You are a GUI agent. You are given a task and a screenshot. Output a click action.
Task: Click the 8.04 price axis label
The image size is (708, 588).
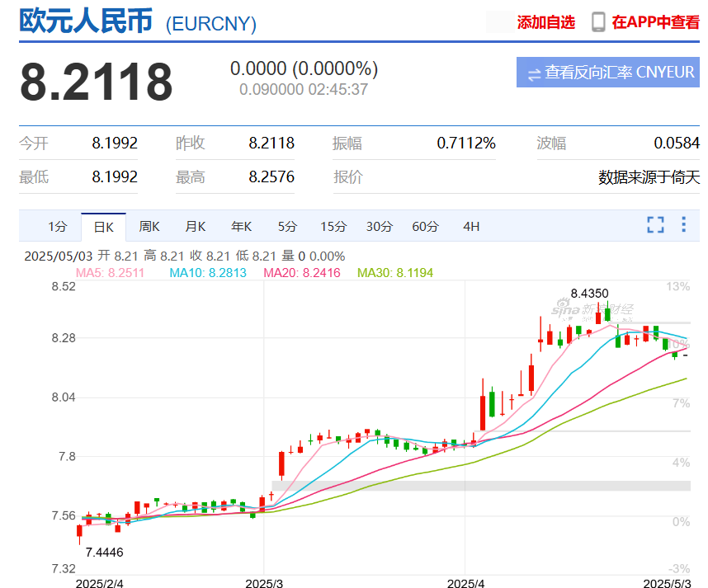coord(64,397)
